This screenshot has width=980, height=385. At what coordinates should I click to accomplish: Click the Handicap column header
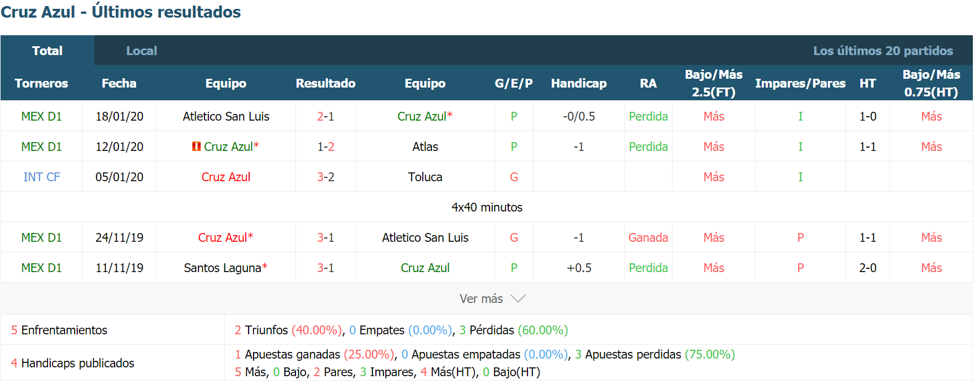pyautogui.click(x=579, y=83)
